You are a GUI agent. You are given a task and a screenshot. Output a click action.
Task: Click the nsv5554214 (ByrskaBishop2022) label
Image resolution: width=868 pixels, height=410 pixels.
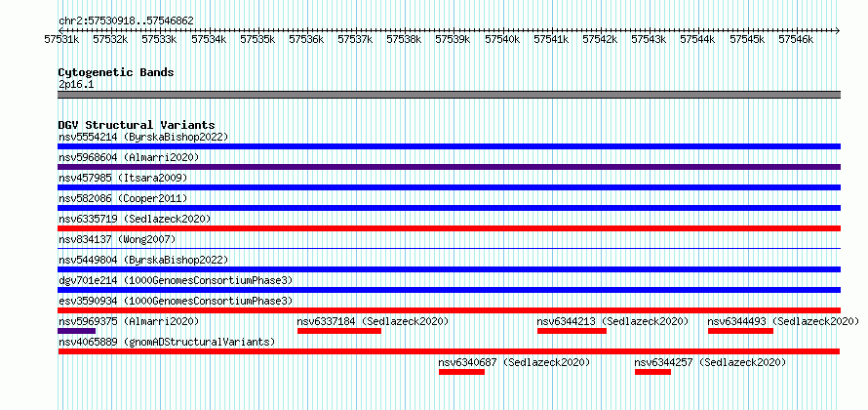click(143, 137)
